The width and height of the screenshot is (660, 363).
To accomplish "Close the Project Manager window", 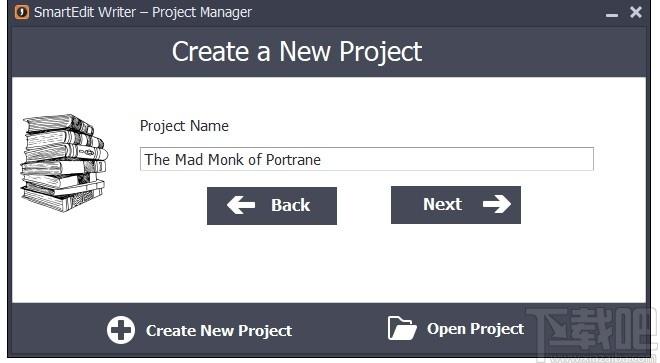I will (x=636, y=12).
